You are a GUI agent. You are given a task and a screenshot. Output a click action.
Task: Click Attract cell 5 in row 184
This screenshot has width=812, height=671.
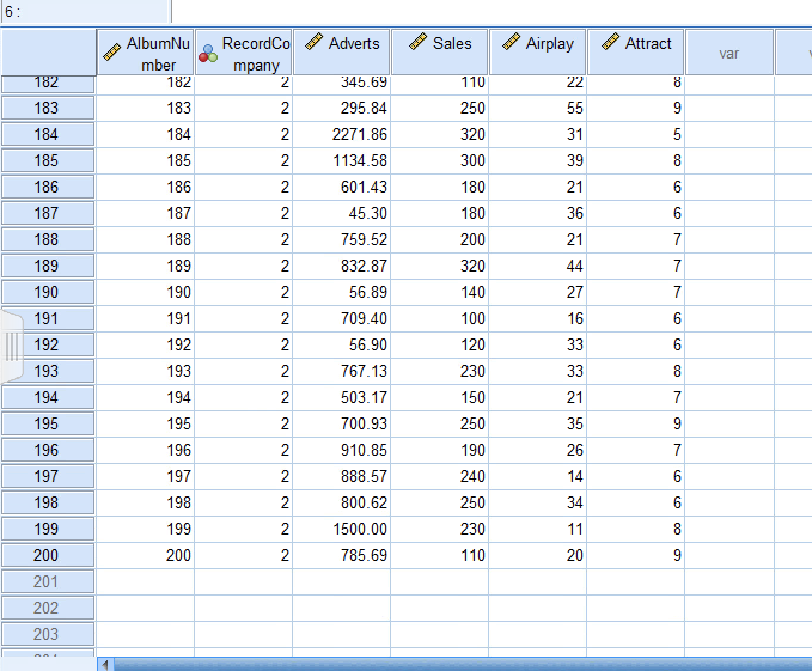coord(636,135)
